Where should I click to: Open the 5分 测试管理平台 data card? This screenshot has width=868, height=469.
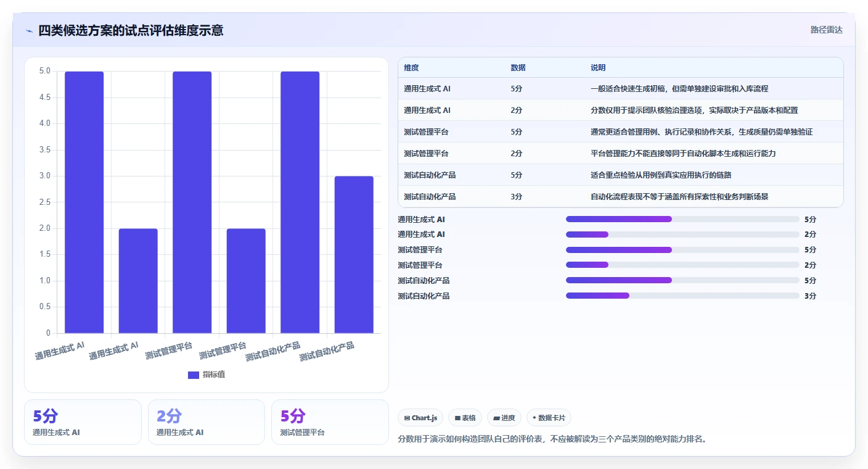point(330,422)
